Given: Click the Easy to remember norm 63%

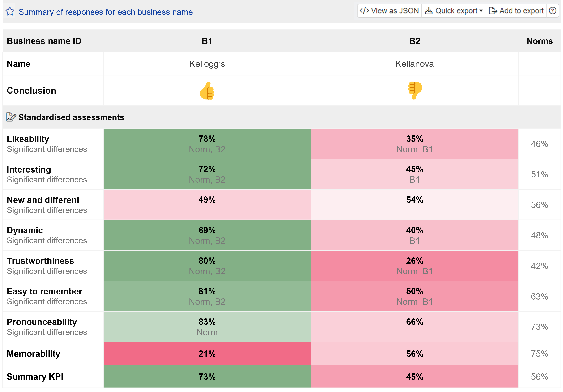Looking at the screenshot, I should [x=540, y=297].
